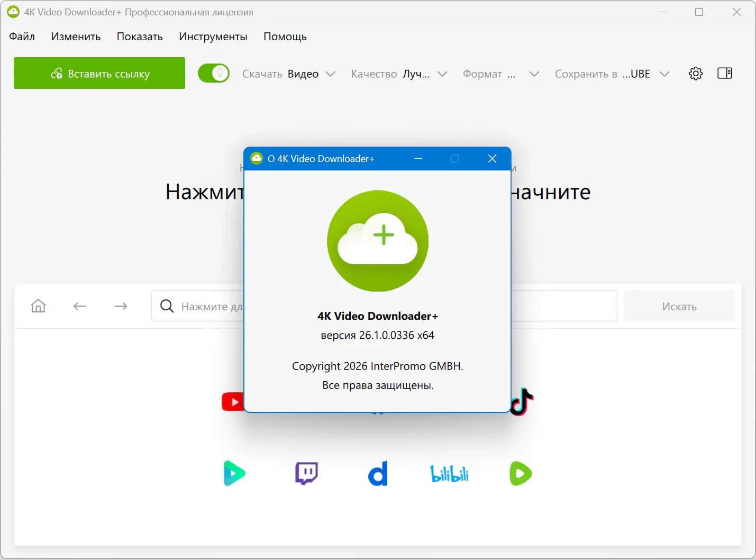This screenshot has width=756, height=559.
Task: Minimize the About dialog
Action: (x=418, y=158)
